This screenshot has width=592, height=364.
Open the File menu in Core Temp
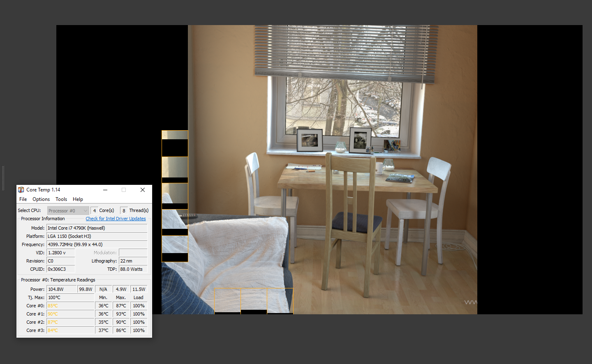[x=23, y=199]
